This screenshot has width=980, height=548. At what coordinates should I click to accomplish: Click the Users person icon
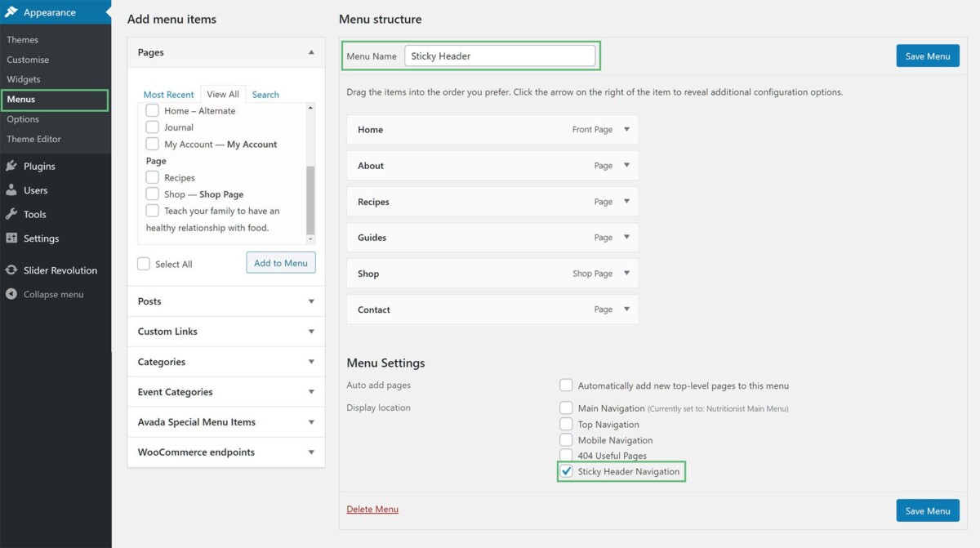11,190
